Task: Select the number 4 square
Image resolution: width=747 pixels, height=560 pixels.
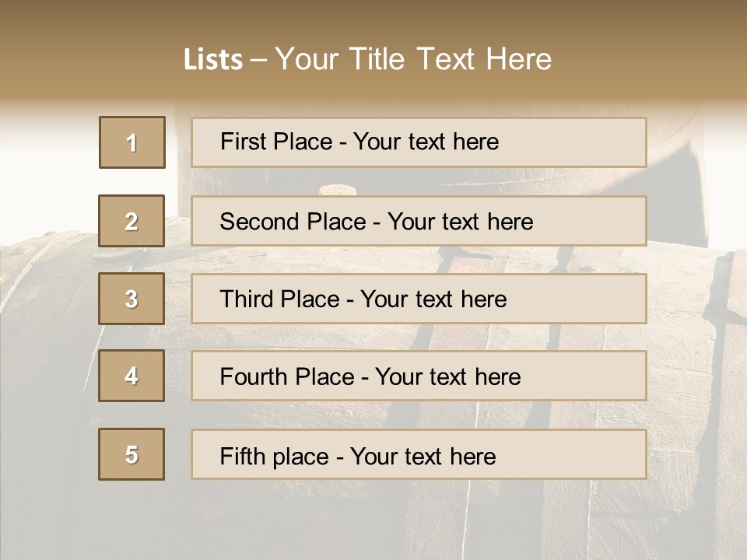Action: [x=132, y=376]
